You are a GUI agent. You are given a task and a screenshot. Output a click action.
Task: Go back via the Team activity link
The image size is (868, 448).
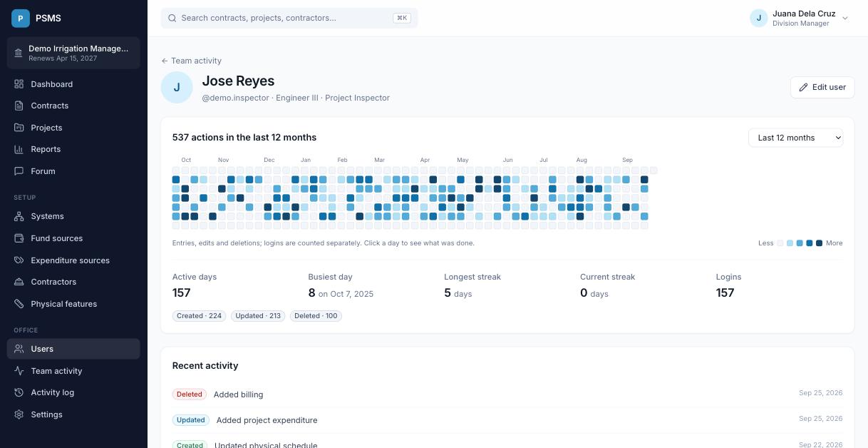(x=191, y=61)
